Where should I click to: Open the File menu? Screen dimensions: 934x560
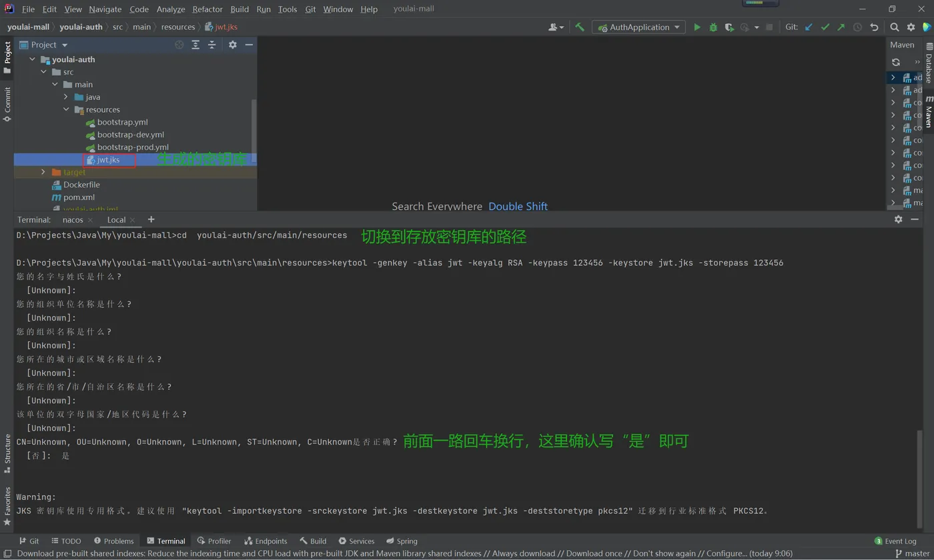[x=28, y=9]
